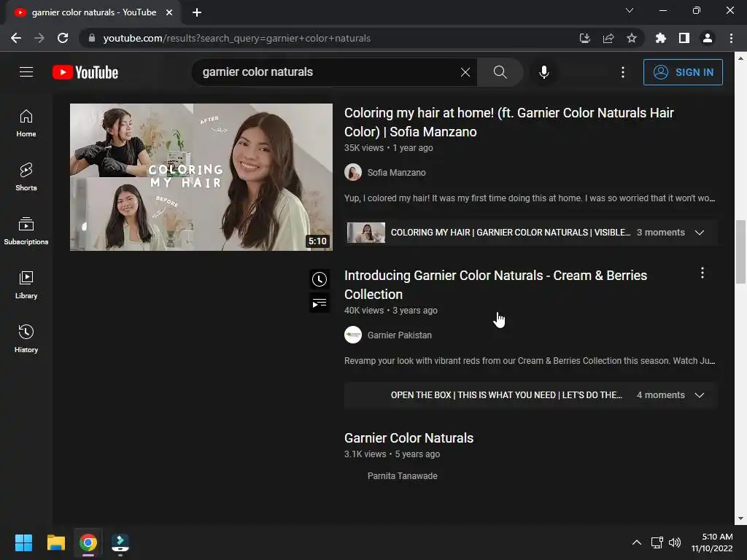The image size is (747, 560).
Task: Click Sofia Manzano channel avatar
Action: pos(353,172)
